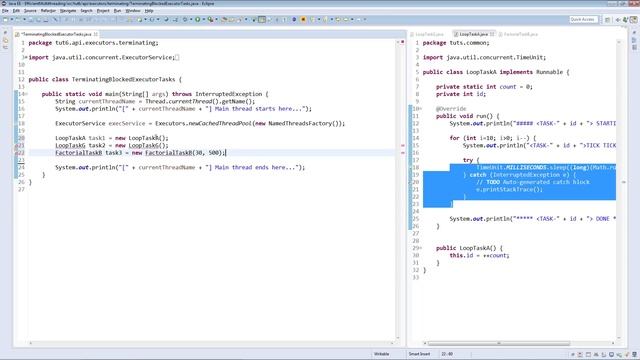Click the Save toolbar icon
Image resolution: width=640 pixels, height=360 pixels.
tap(31, 19)
